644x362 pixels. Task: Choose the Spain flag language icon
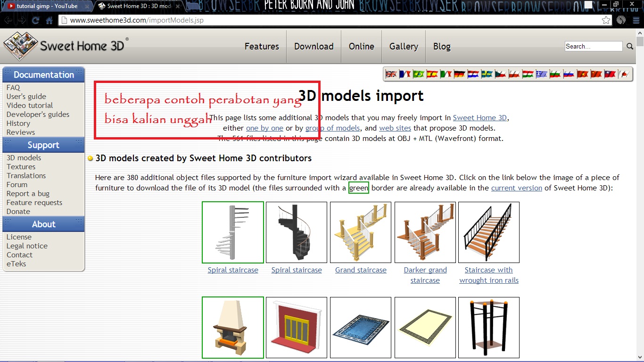point(432,74)
